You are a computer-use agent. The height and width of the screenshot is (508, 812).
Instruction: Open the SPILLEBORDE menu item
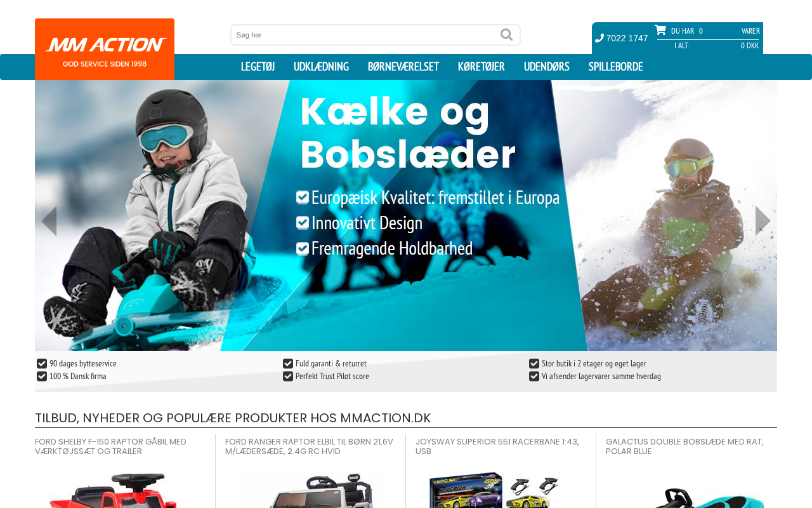(616, 67)
